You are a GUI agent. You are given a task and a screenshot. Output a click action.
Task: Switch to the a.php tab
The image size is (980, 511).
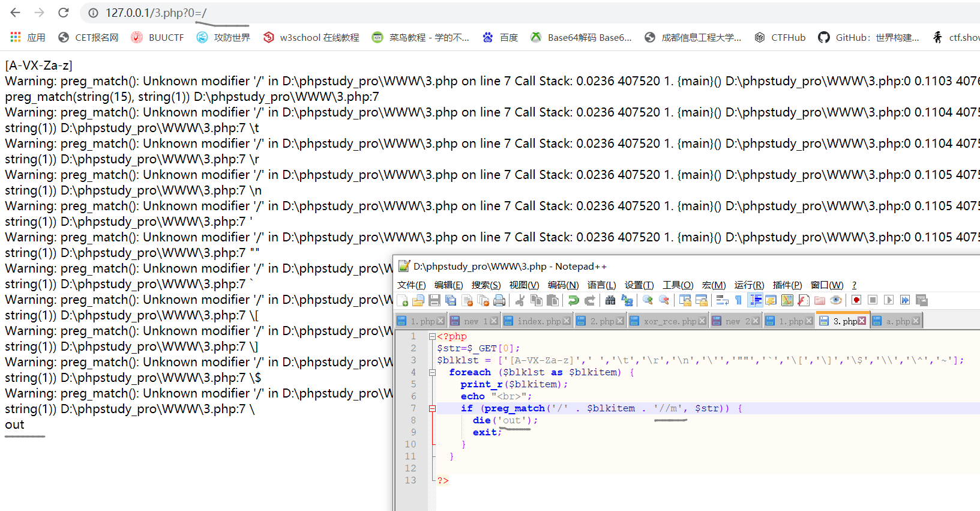(897, 321)
